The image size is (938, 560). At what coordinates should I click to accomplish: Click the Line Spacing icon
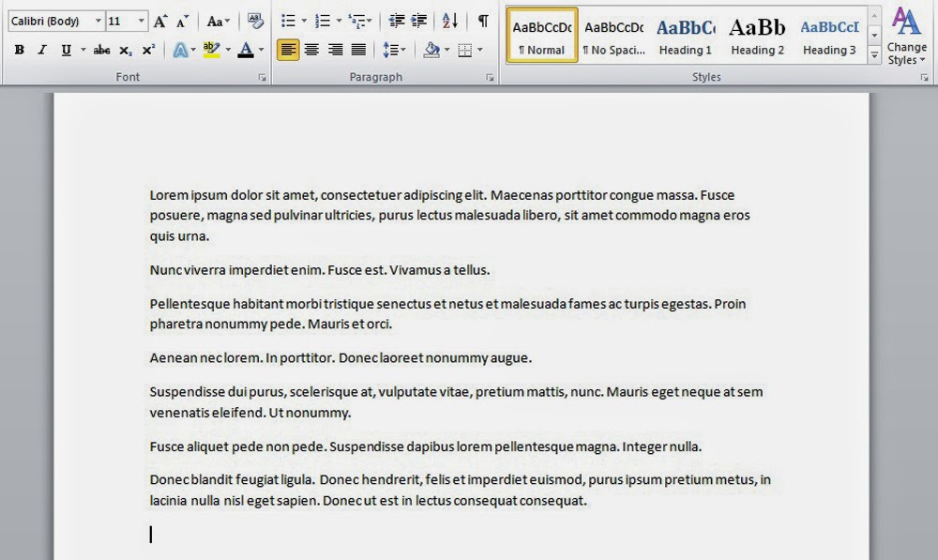[394, 50]
